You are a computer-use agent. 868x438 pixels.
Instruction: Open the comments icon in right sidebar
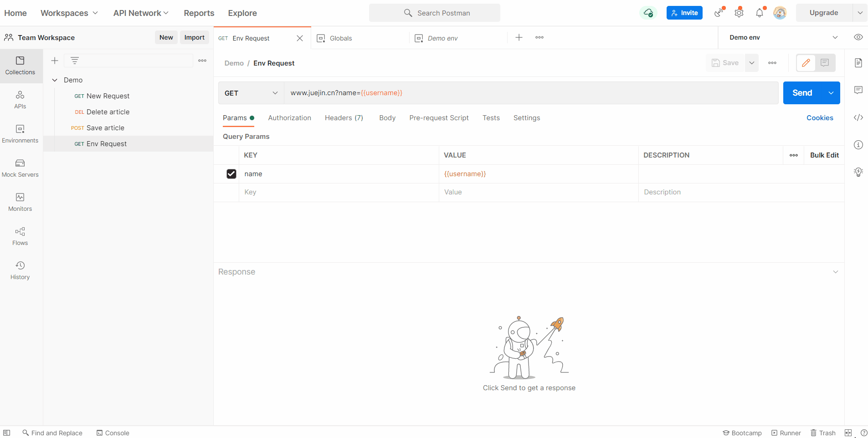click(x=858, y=90)
